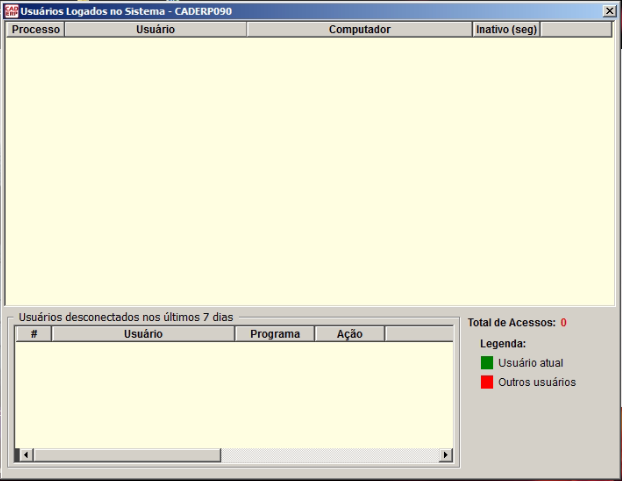Sort logged users by Usuário column header
Screen dimensions: 622x481
coord(155,29)
